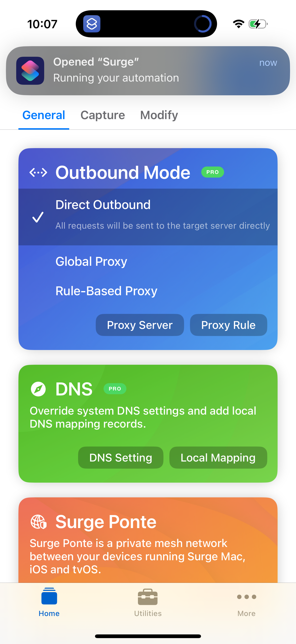The height and width of the screenshot is (644, 296).
Task: Tap the 10:07 clock in status bar
Action: 42,24
